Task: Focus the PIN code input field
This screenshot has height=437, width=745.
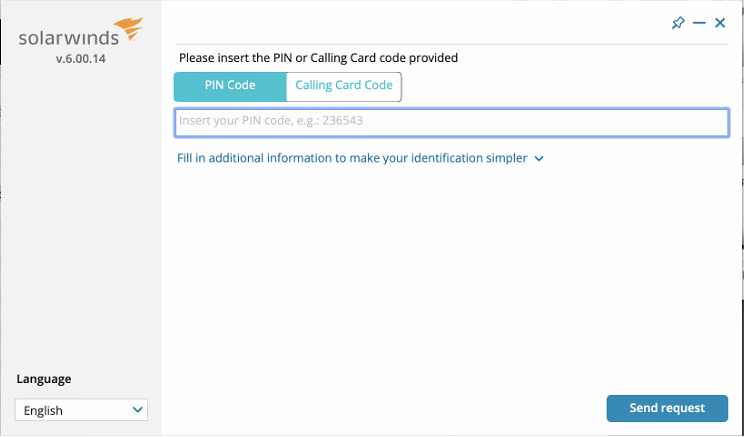Action: (x=451, y=122)
